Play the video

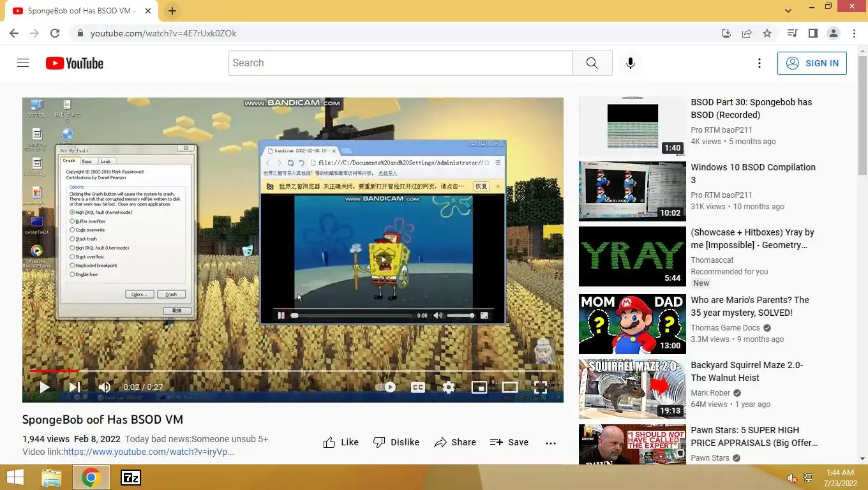coord(44,387)
